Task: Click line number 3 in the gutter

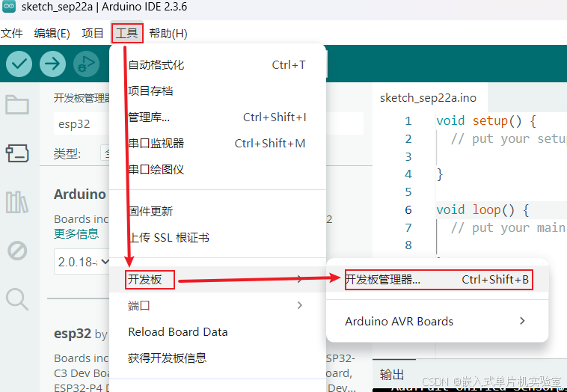Action: [408, 156]
